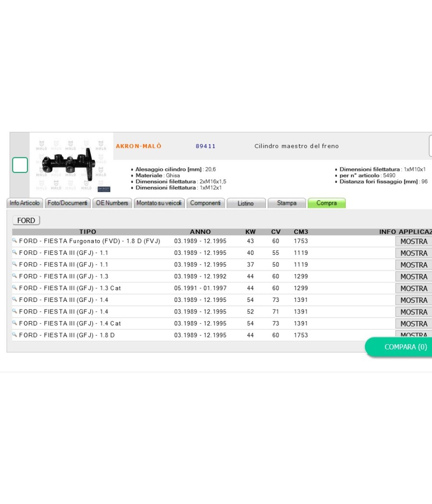
Task: Show application info for FIESTA III 1.3
Action: click(414, 277)
